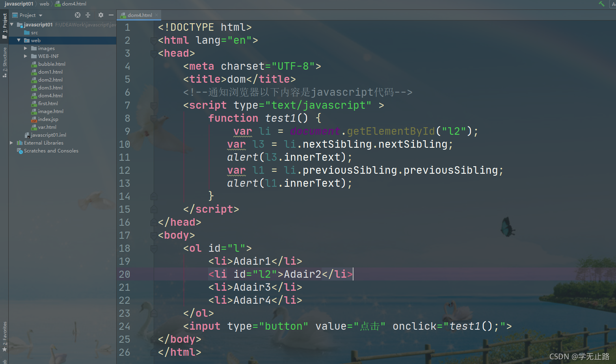Viewport: 616px width, 364px height.
Task: Select image.html in the project tree
Action: coord(51,111)
